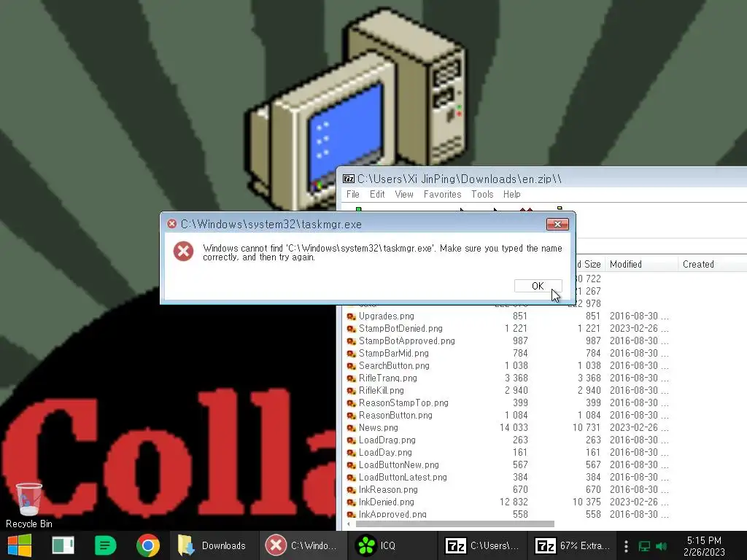Click OK in the taskmgr error dialog
747x560 pixels.
click(x=538, y=286)
